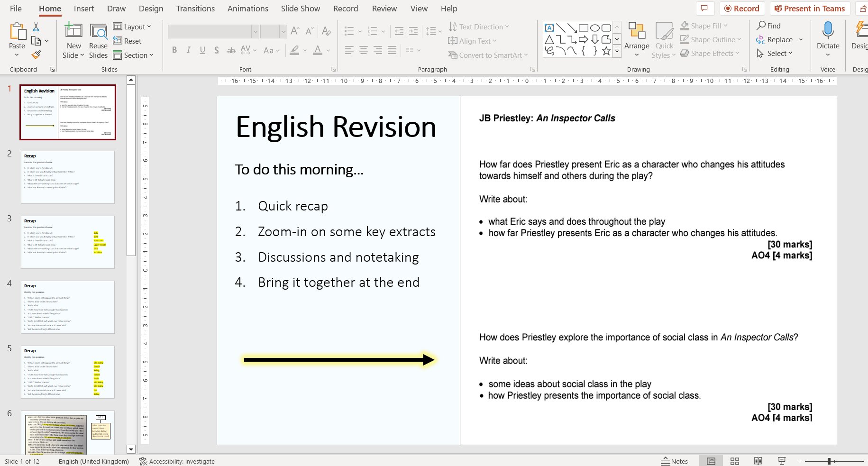Viewport: 868px width, 466px height.
Task: Show or hide the Notes pane
Action: 674,461
